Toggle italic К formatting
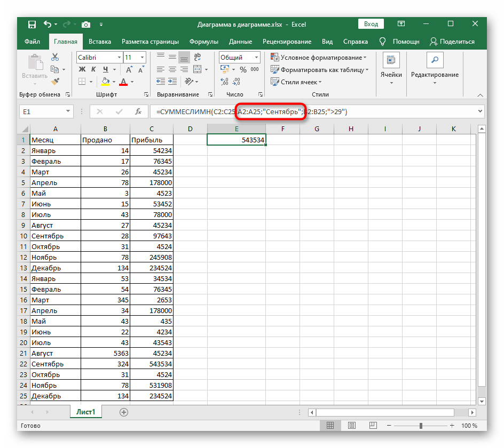Screen dimensions: 504x448 pyautogui.click(x=94, y=69)
